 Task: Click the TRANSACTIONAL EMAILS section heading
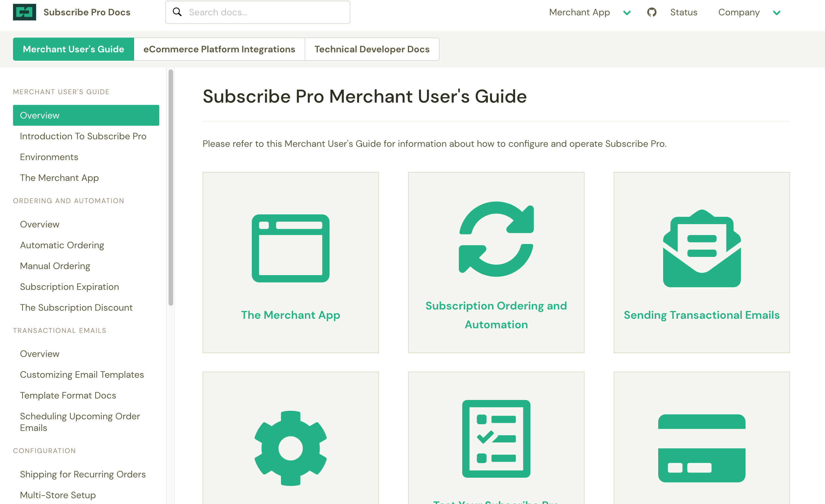(x=60, y=331)
